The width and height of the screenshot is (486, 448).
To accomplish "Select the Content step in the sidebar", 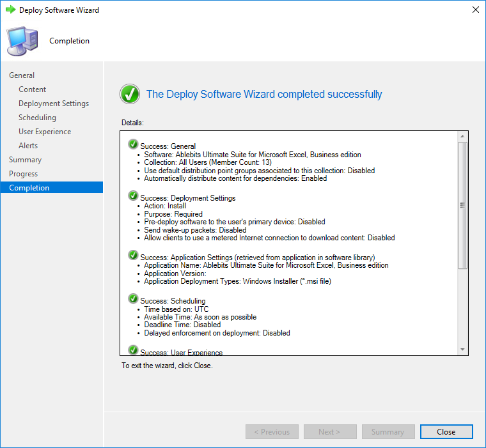I will (x=32, y=89).
